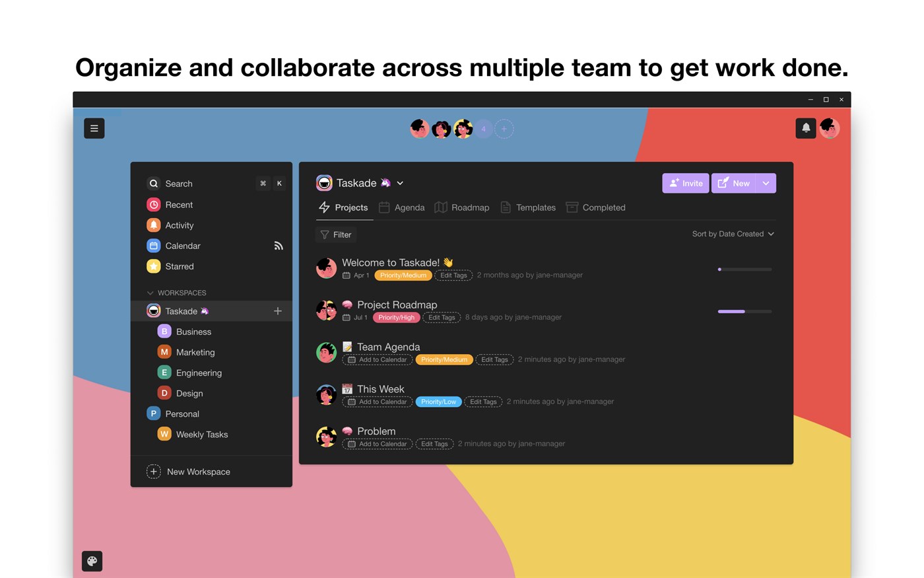Open Starred items in sidebar
Viewport: 924px width, 578px height.
coord(179,266)
